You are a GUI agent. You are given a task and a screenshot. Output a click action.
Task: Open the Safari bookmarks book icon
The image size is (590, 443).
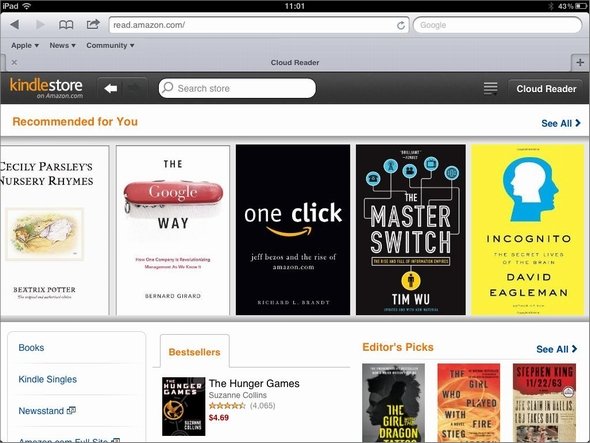(x=66, y=25)
